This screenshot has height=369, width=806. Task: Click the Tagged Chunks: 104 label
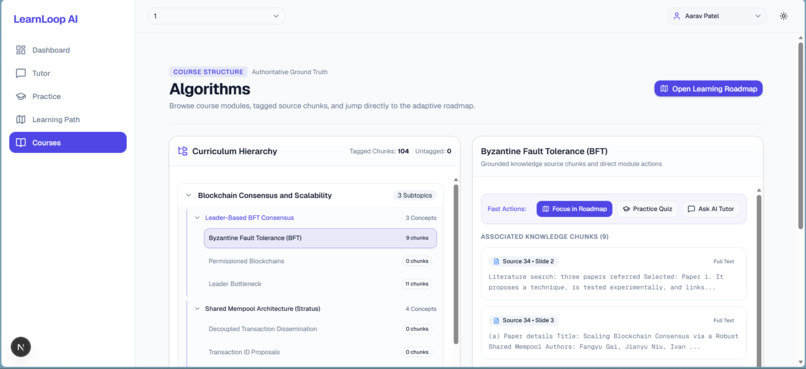pos(379,151)
